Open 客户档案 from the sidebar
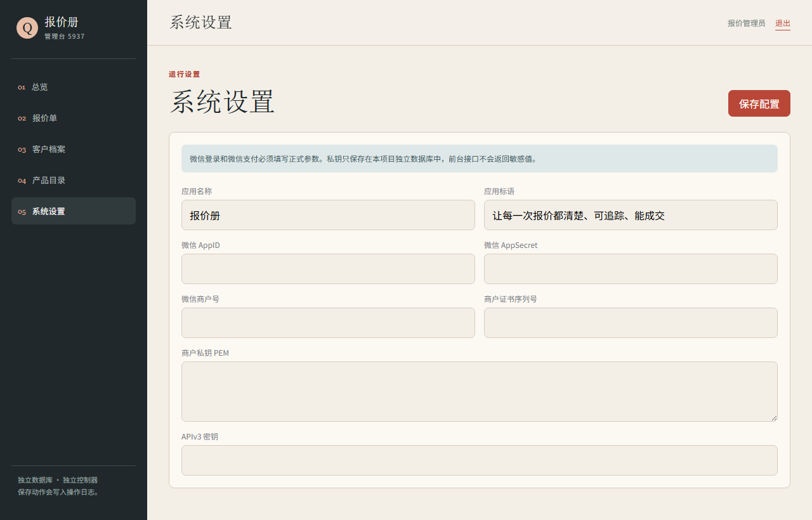812x520 pixels. pos(74,149)
